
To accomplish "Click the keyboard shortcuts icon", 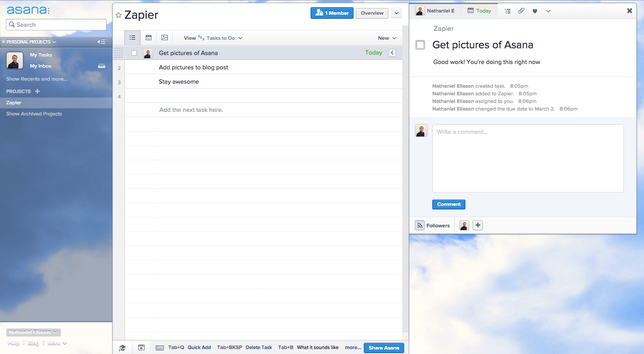I will click(x=160, y=348).
